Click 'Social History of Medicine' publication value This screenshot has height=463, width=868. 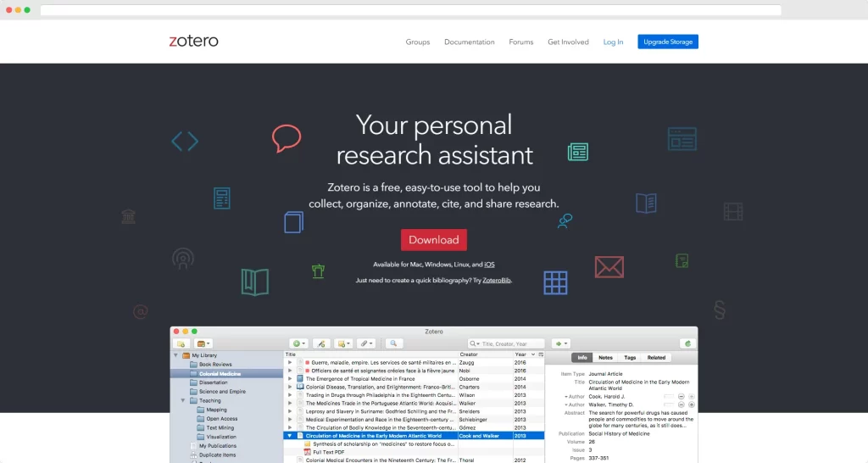click(x=619, y=433)
